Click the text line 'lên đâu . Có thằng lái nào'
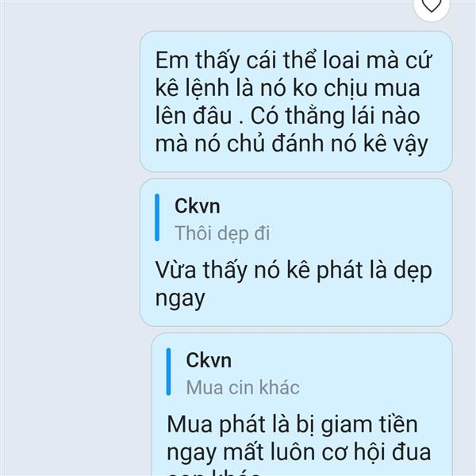 [287, 116]
